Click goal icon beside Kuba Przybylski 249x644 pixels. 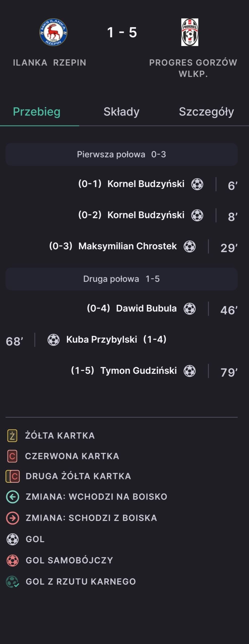click(54, 340)
